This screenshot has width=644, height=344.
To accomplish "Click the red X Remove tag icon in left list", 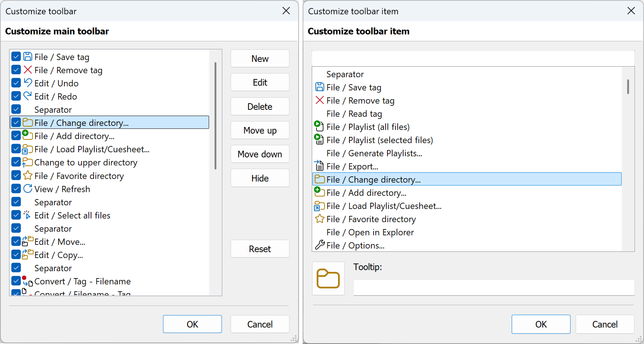I will (x=27, y=70).
